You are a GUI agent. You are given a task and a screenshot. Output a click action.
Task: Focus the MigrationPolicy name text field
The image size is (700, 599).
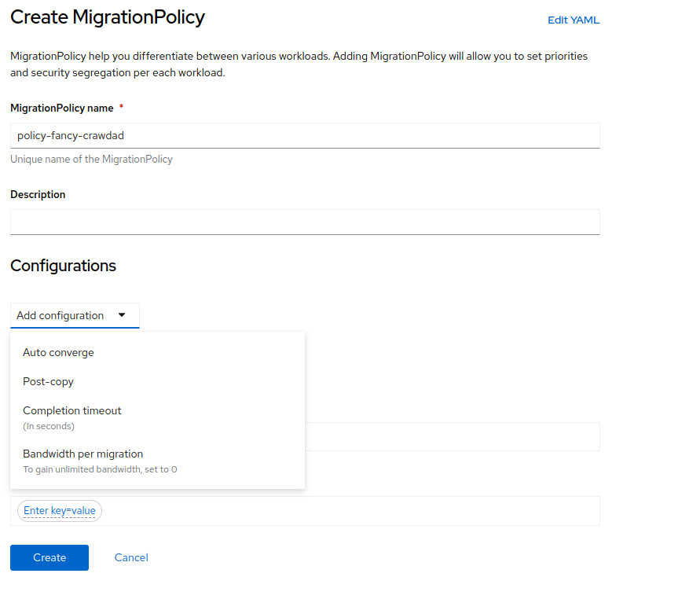coord(305,135)
